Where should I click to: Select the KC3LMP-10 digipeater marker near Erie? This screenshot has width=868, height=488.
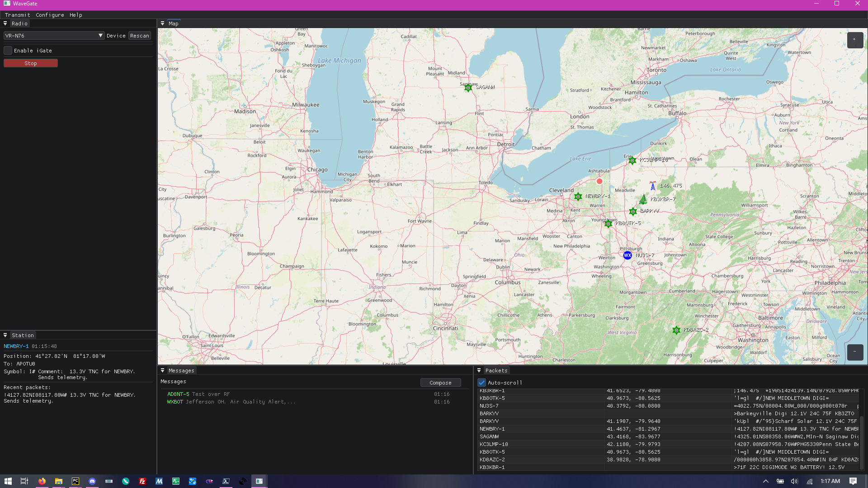[x=632, y=160]
